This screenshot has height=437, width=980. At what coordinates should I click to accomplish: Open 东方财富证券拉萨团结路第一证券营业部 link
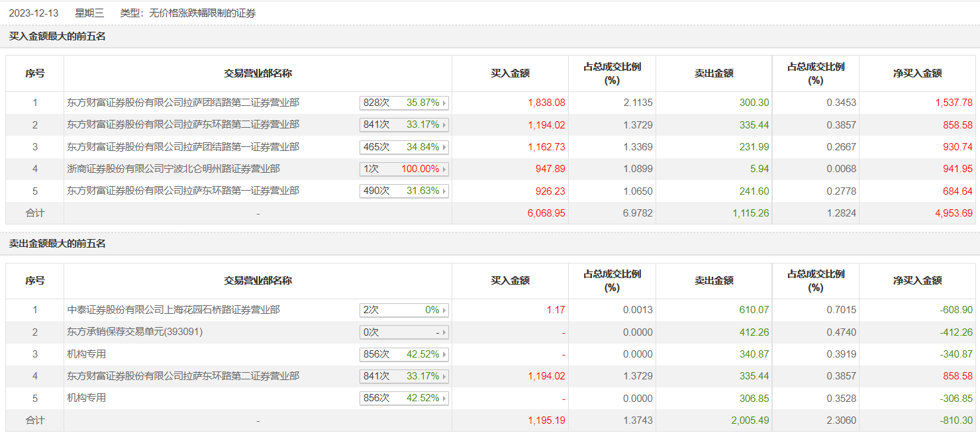click(x=183, y=147)
